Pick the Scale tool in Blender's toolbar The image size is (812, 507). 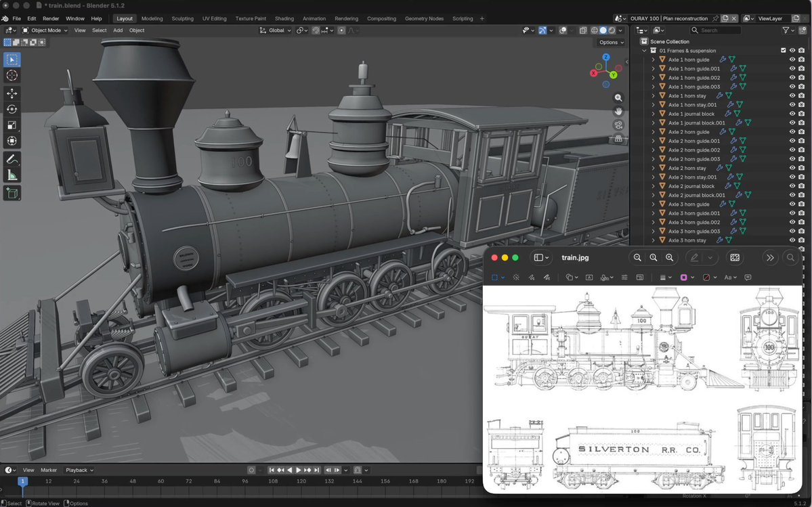[x=12, y=125]
